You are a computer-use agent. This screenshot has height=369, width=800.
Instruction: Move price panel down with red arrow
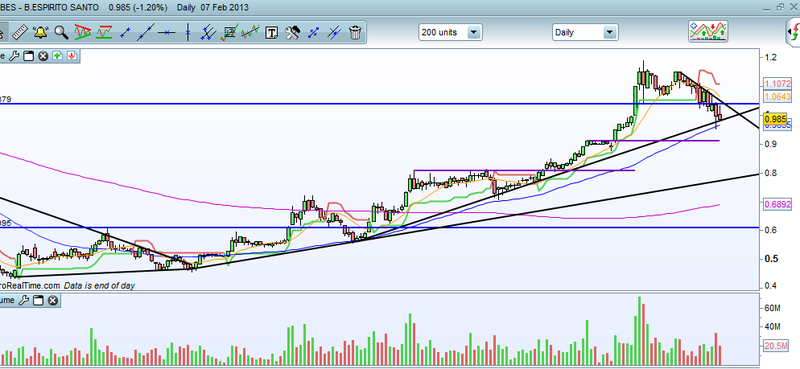(71, 56)
